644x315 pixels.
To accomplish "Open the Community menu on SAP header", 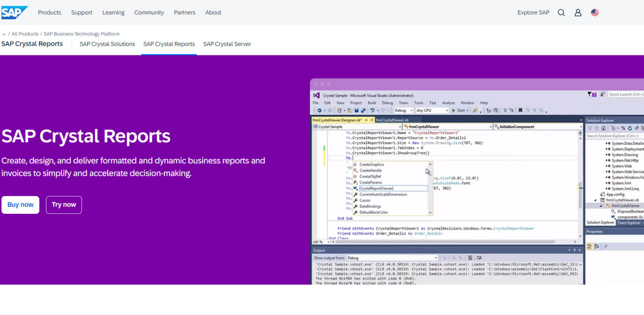I will click(149, 13).
